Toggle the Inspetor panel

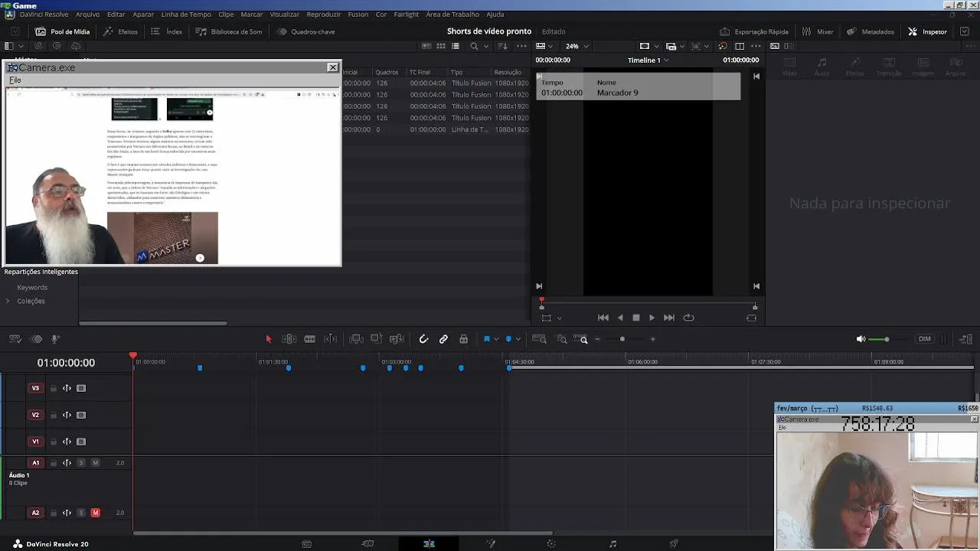(928, 31)
